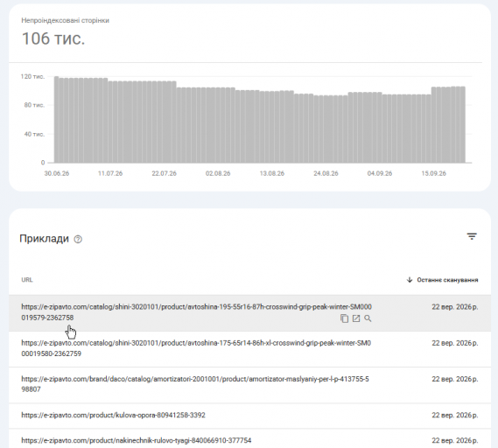Select the crosswind 195-55r16 tyre URL row

click(249, 312)
